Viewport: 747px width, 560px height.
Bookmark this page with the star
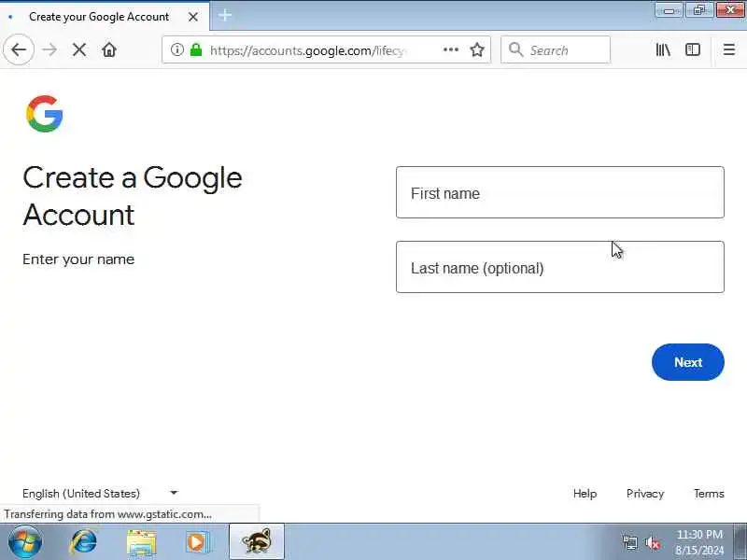click(477, 49)
